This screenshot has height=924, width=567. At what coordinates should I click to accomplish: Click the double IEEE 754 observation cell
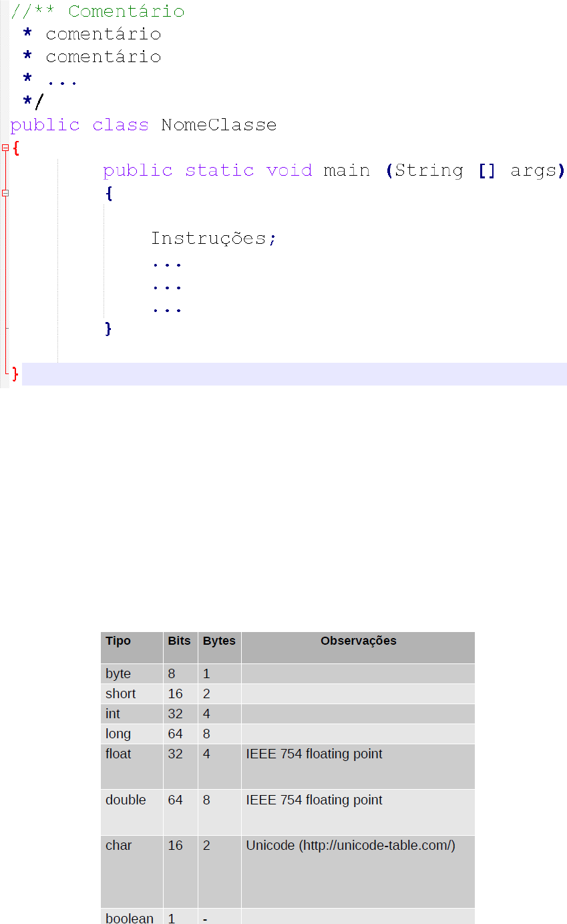314,800
